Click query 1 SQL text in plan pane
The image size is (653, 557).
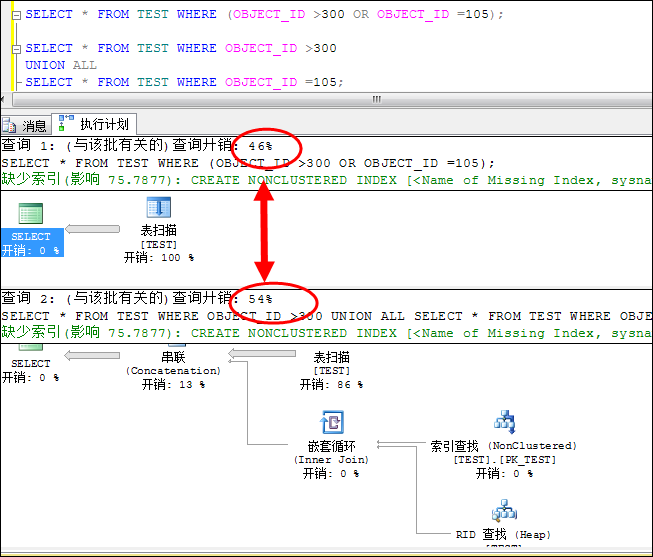click(248, 163)
